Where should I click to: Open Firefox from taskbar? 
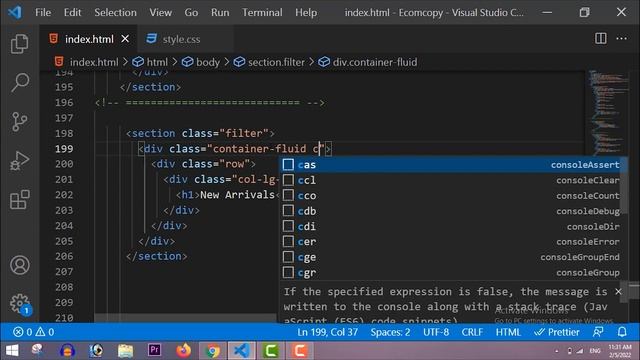(183, 350)
